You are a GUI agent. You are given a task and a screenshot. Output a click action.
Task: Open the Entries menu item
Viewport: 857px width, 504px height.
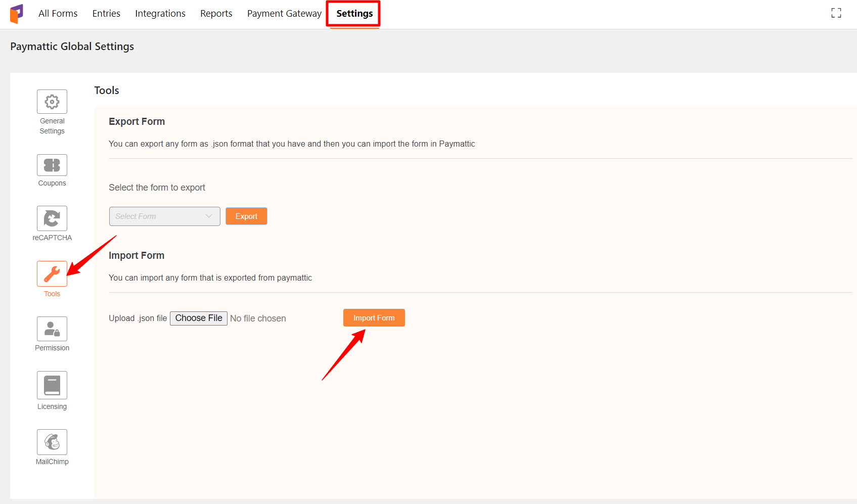106,14
